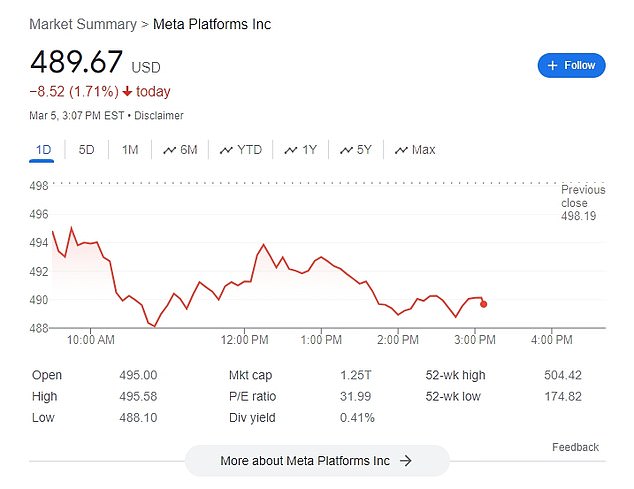Click the red down arrow beside today

click(x=127, y=92)
